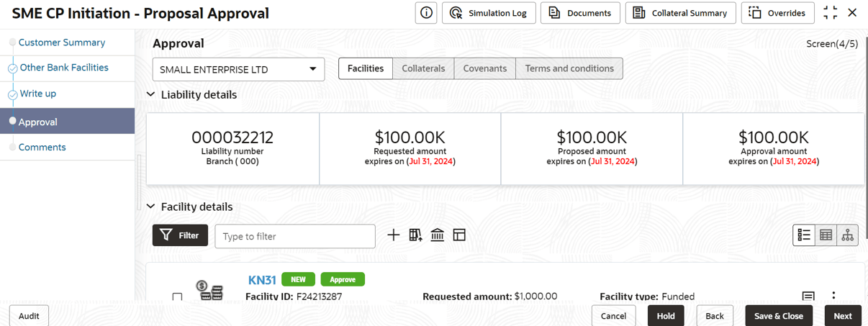Switch to hierarchy tree view
Screen dimensions: 868x326
[x=848, y=235]
